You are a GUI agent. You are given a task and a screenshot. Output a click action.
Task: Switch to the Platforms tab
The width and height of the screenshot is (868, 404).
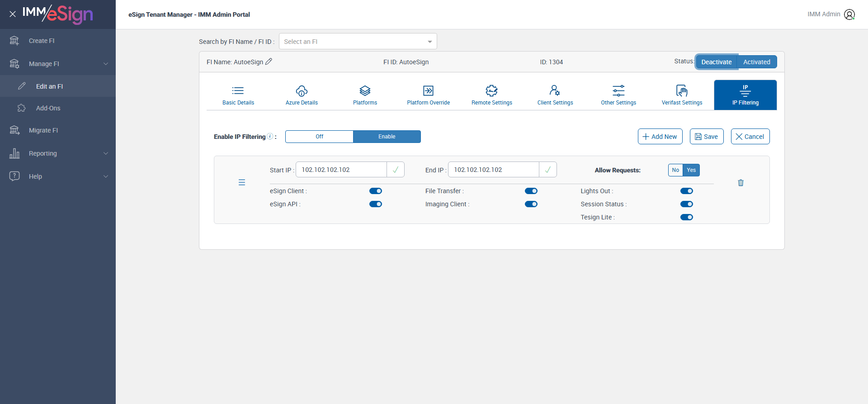pyautogui.click(x=365, y=95)
